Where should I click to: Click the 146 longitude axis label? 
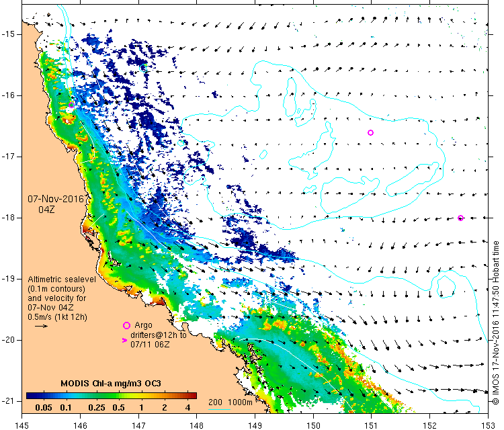pyautogui.click(x=80, y=425)
